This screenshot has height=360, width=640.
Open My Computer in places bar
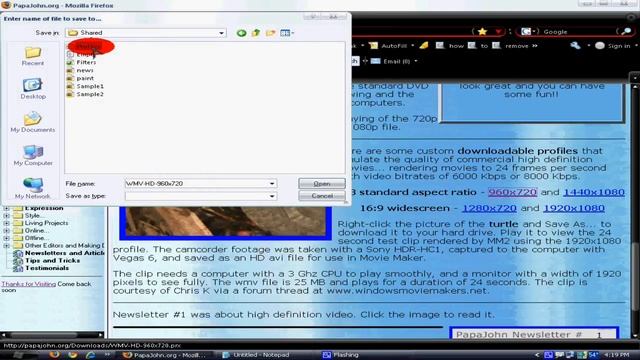click(x=33, y=156)
